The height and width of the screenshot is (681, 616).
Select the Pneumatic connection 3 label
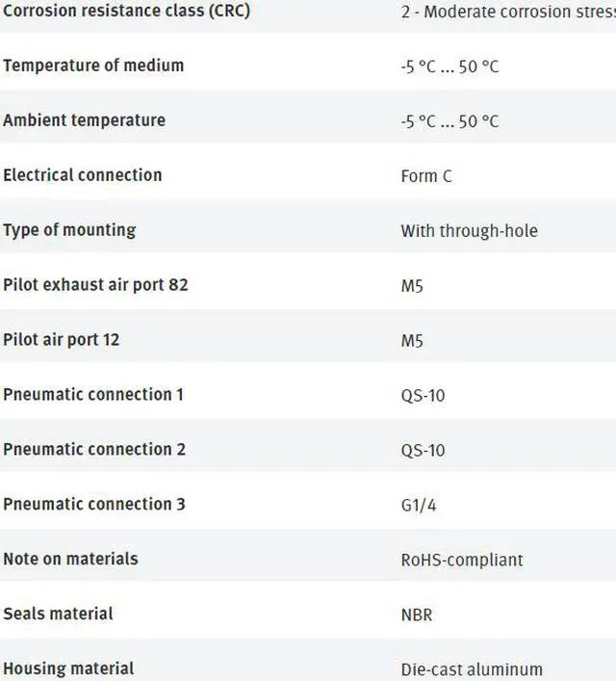(x=94, y=505)
